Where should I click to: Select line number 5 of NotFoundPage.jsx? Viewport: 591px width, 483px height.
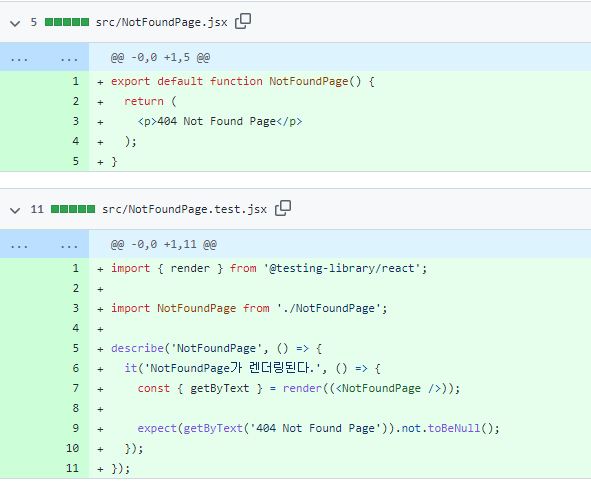point(75,161)
